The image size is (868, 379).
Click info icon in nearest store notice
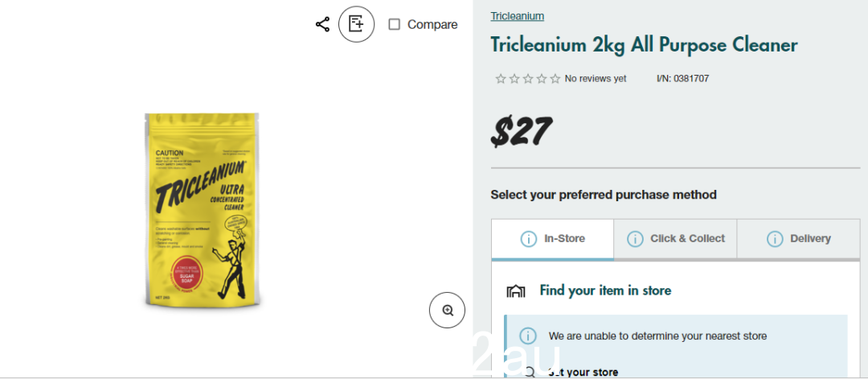[x=528, y=336]
